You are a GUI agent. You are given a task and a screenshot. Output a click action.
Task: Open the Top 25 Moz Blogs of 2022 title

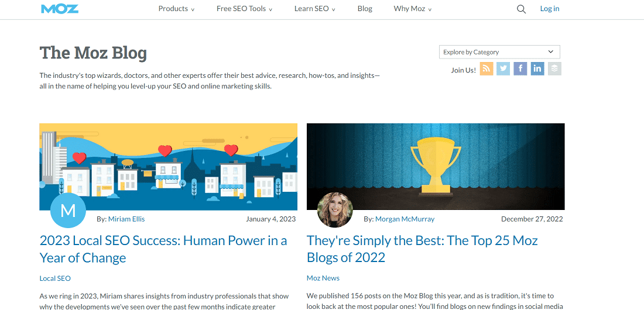point(422,249)
